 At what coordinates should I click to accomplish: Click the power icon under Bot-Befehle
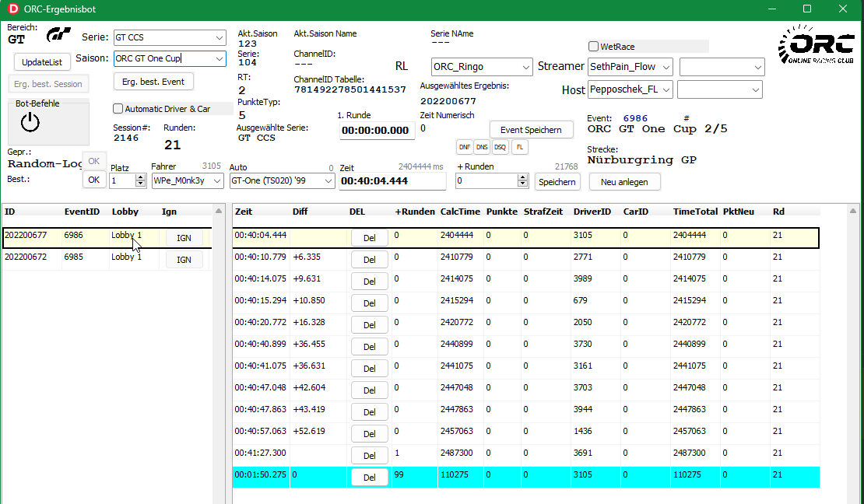click(30, 122)
